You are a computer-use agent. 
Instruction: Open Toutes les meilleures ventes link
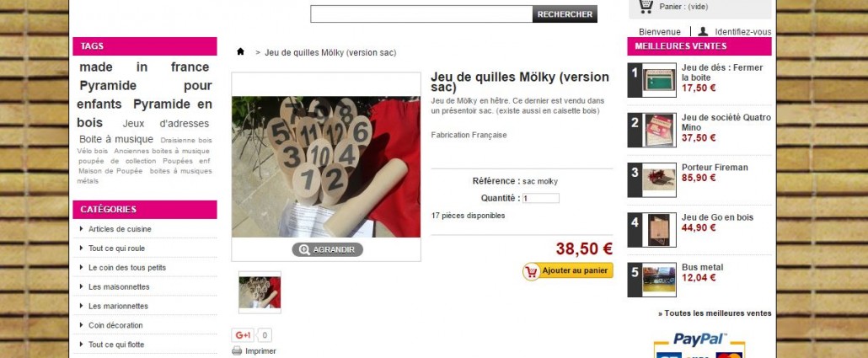[715, 313]
